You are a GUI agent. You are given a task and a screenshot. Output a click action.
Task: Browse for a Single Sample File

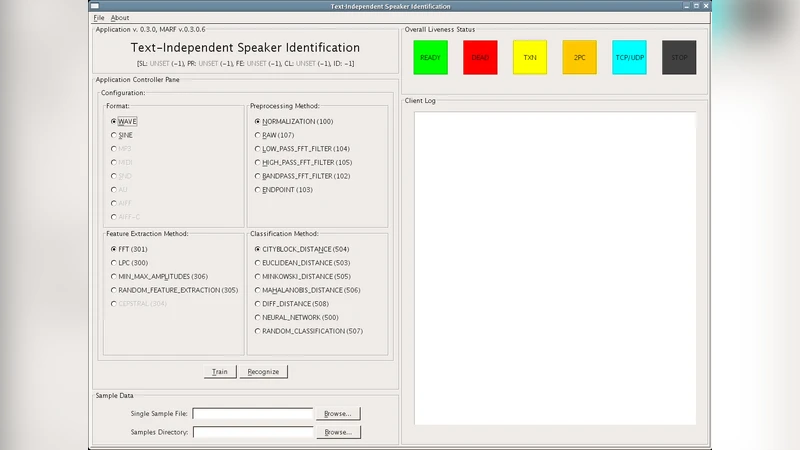pos(337,413)
